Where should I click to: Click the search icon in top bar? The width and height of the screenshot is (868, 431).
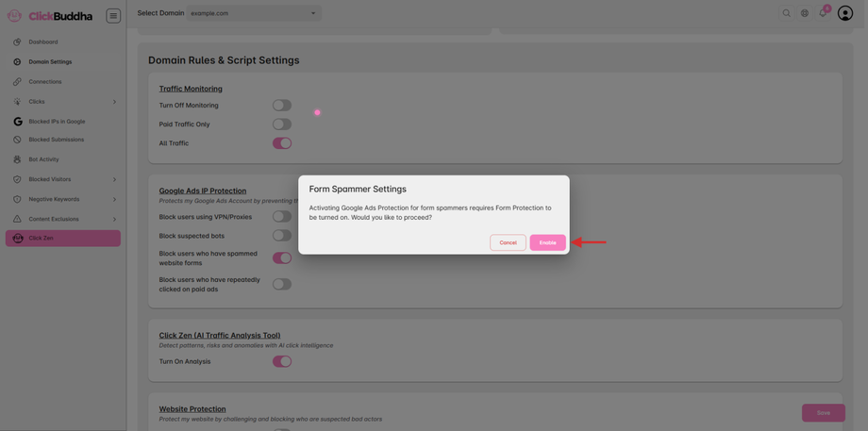786,13
